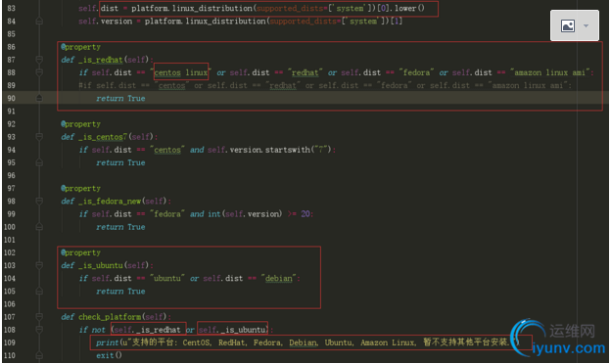Click lower() at the end of line 83
This screenshot has width=611, height=364.
[409, 8]
